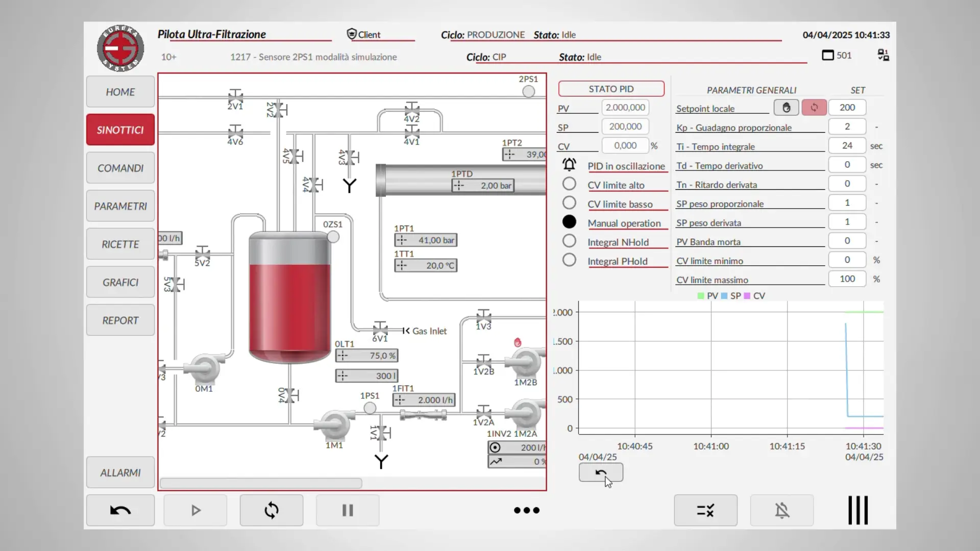Select valve 1V3 on the synoptic
This screenshot has height=551, width=980.
coord(483,316)
